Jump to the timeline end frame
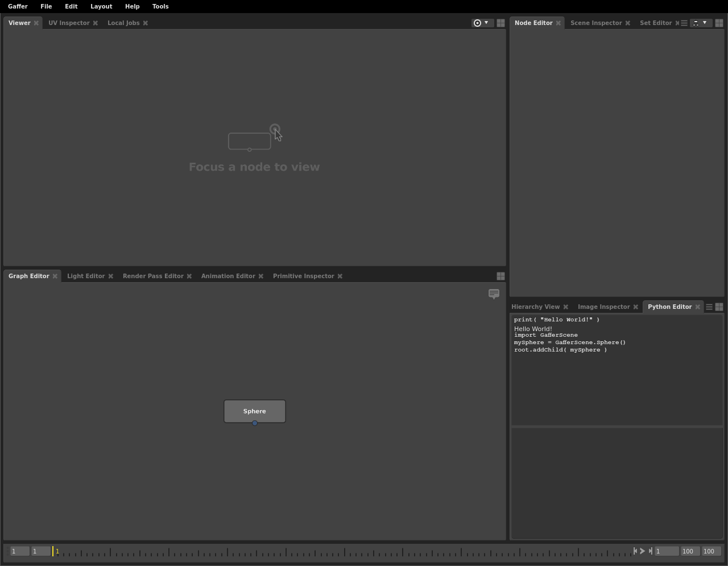 (650, 551)
